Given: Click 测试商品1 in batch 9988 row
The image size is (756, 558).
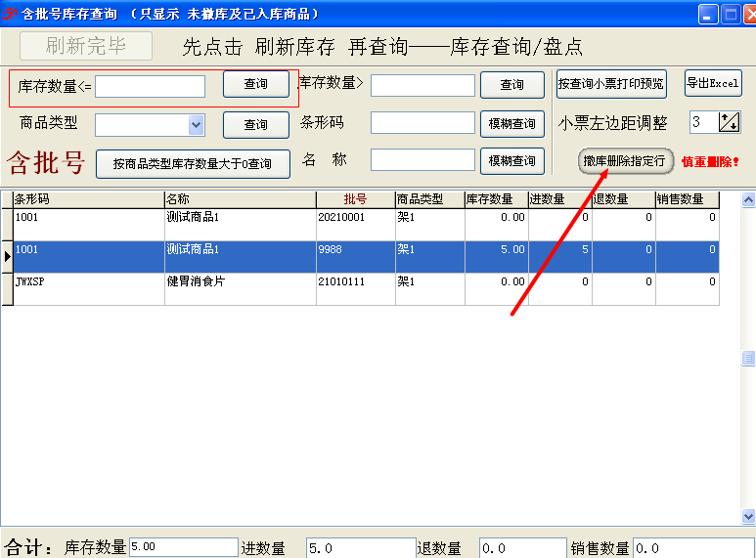Looking at the screenshot, I should click(x=241, y=257).
